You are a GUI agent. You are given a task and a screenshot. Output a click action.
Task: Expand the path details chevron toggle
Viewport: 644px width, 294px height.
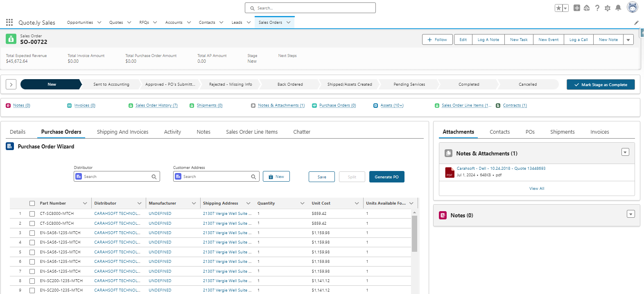(11, 84)
